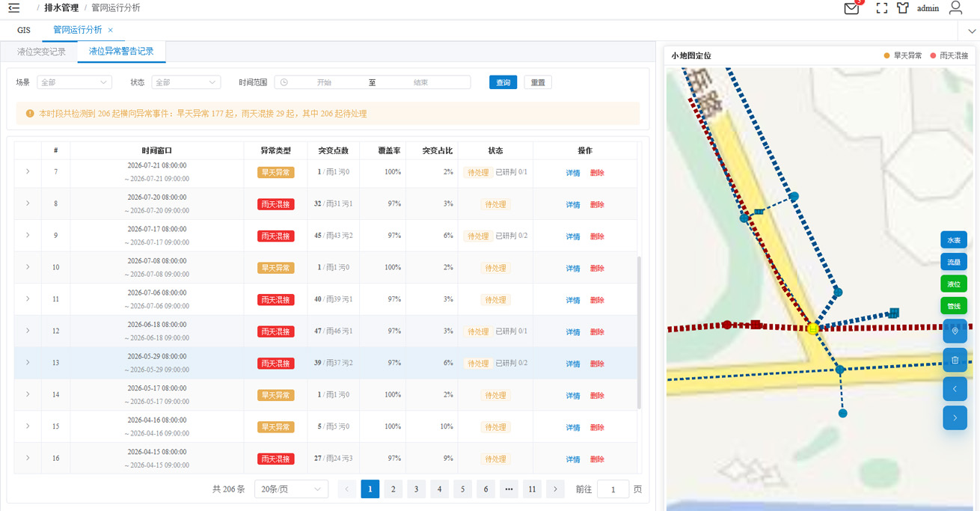Open the 状态 dropdown
This screenshot has height=511, width=980.
186,82
